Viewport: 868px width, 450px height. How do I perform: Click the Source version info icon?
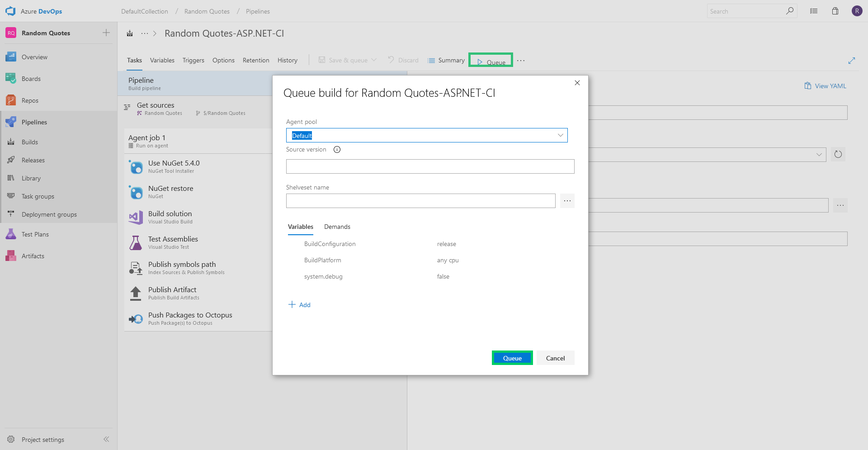(337, 150)
